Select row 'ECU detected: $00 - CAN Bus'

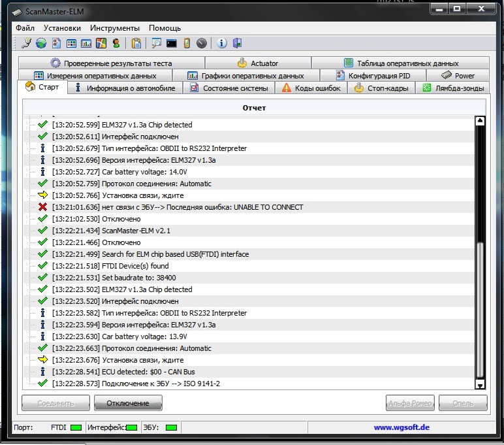[x=249, y=372]
